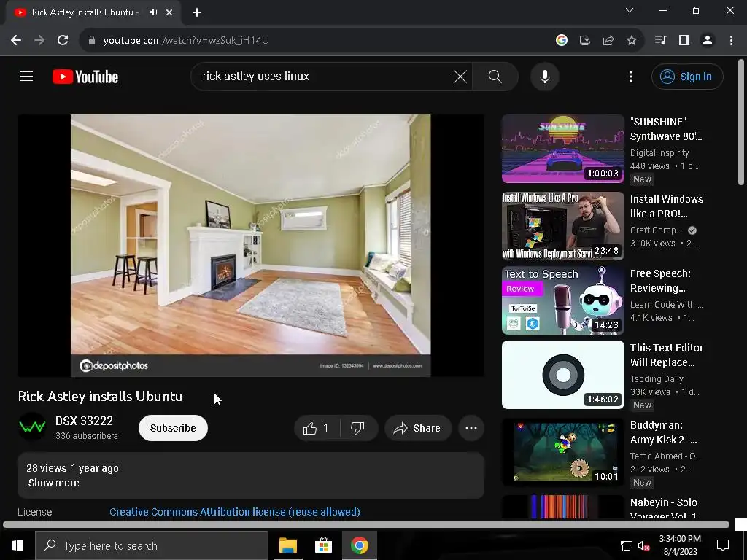Click the install app icon in address bar
This screenshot has height=560, width=747.
pos(585,40)
